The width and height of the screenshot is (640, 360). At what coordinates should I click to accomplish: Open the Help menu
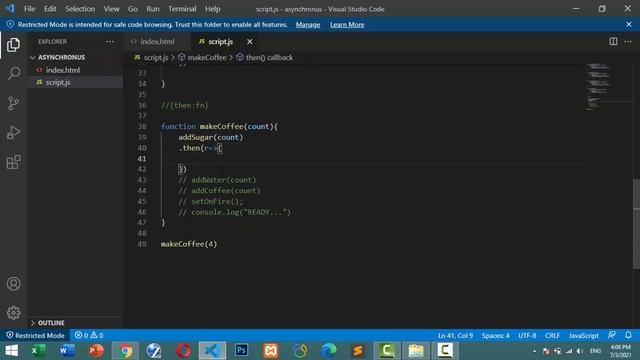pos(212,9)
